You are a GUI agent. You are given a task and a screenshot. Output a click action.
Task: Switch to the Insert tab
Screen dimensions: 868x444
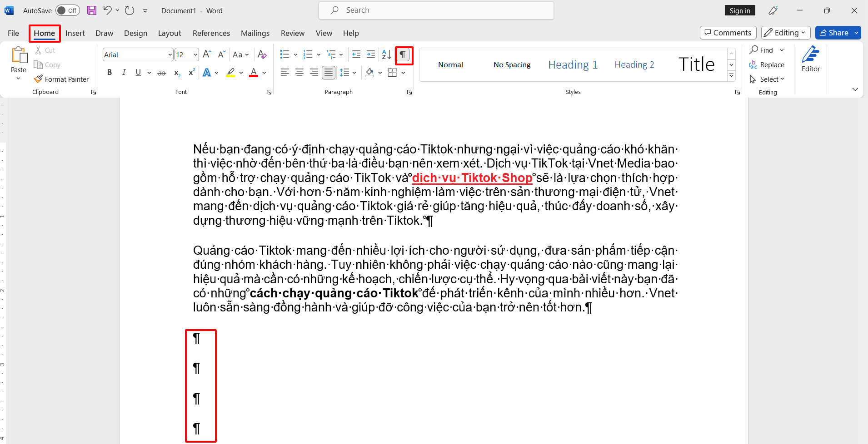point(75,33)
